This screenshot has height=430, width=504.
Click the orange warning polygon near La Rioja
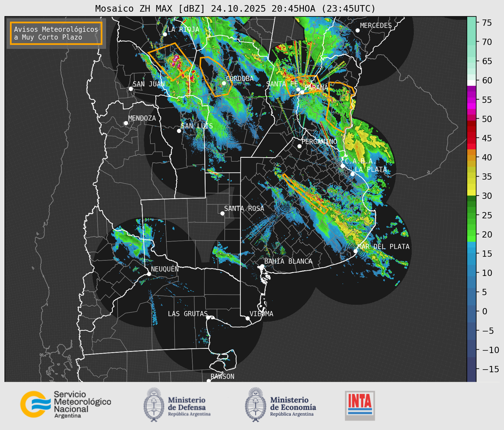[x=170, y=62]
